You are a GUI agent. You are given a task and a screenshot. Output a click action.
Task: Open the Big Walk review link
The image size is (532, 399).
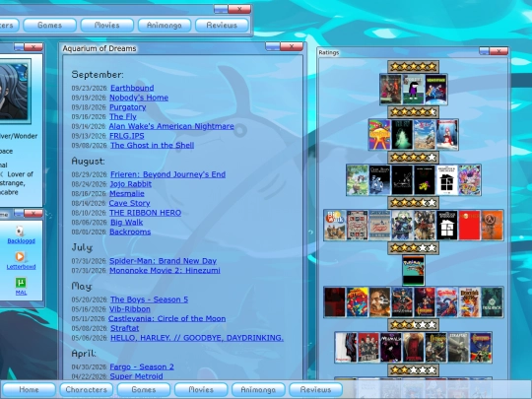126,223
